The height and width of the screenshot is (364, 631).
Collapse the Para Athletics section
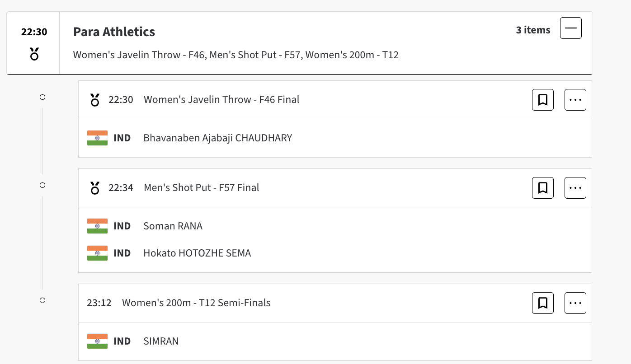pos(570,28)
